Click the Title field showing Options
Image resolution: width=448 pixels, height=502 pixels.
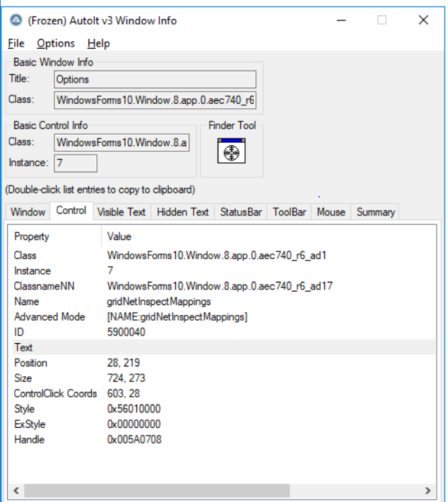155,79
